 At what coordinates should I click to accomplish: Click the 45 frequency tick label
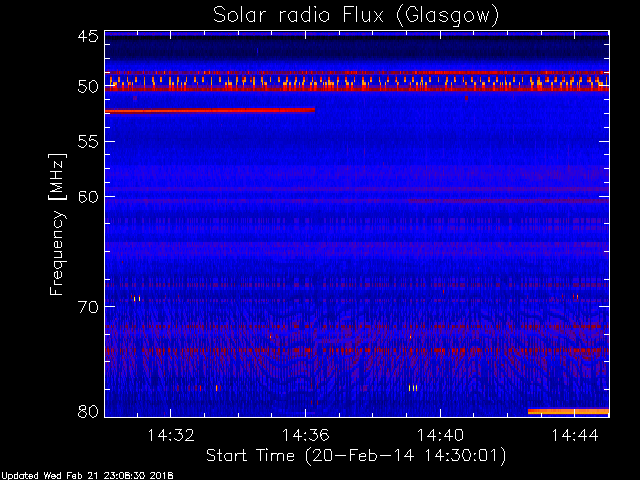click(88, 36)
